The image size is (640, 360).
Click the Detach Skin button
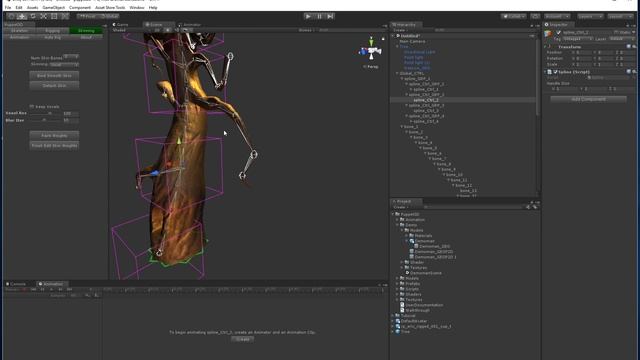click(54, 86)
